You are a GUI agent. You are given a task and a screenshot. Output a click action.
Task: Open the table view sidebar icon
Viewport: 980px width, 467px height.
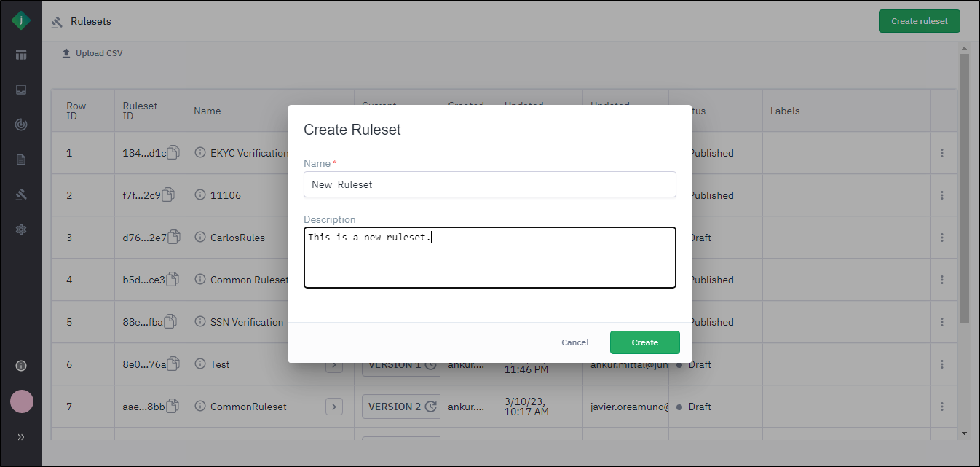[x=21, y=55]
